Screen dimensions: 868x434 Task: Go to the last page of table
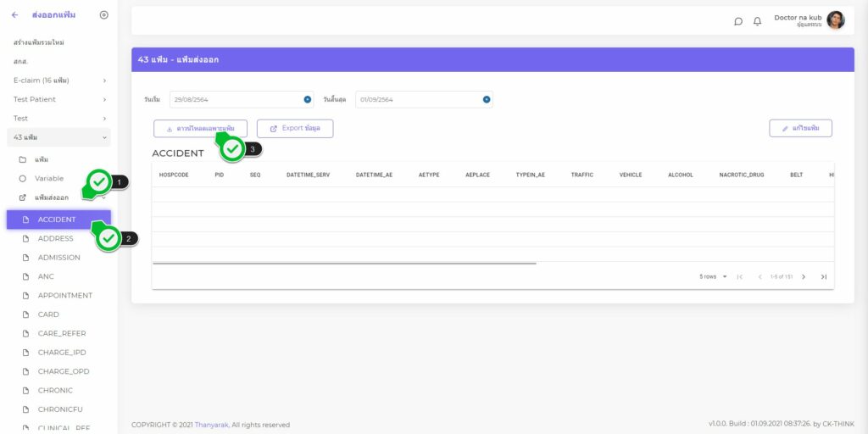tap(823, 276)
